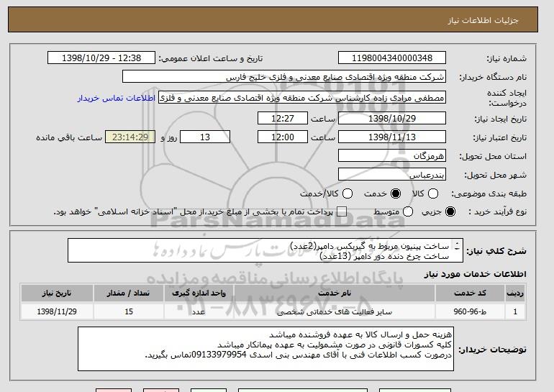Step through the description box spinner arrows
The height and width of the screenshot is (392, 554).
pyautogui.click(x=457, y=246)
